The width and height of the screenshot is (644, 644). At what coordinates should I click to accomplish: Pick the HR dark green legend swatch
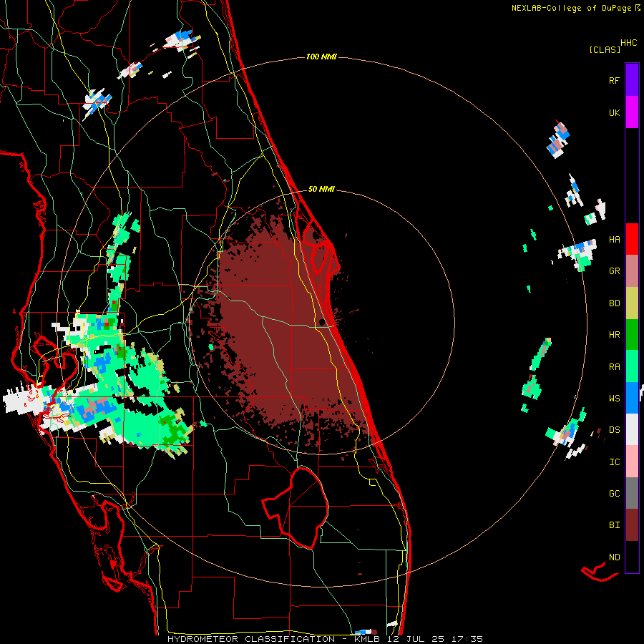632,335
